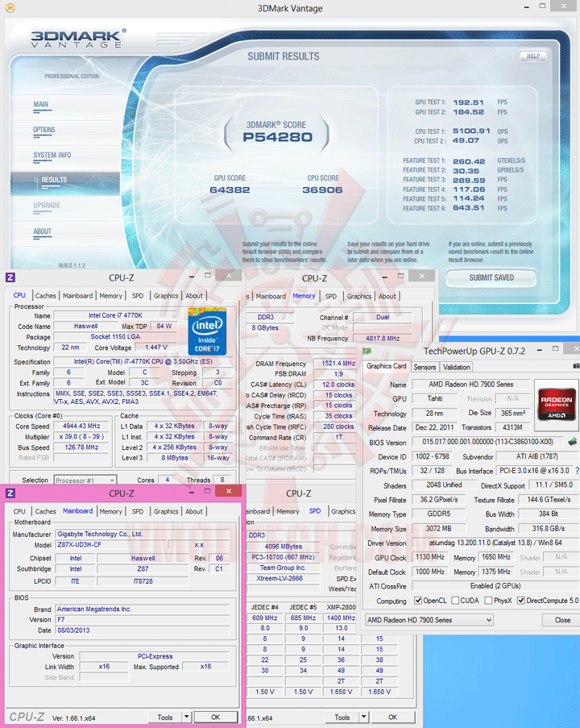This screenshot has height=728, width=580.
Task: Click the NB Frequency value 4817.8 MHz
Action: pos(383,339)
